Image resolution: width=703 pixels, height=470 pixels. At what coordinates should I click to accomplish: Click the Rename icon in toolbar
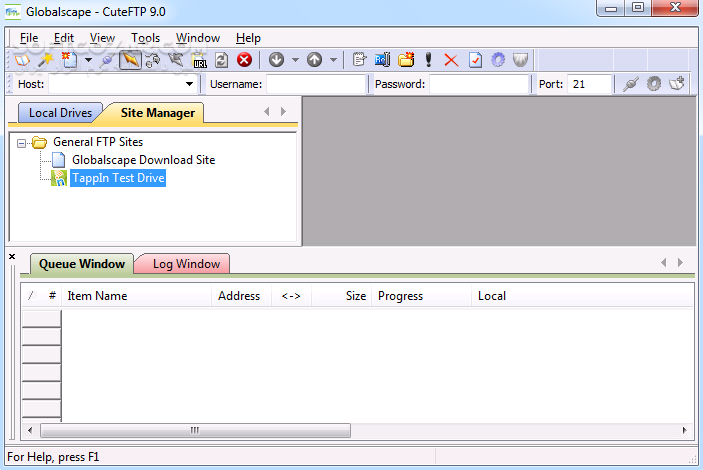[382, 60]
